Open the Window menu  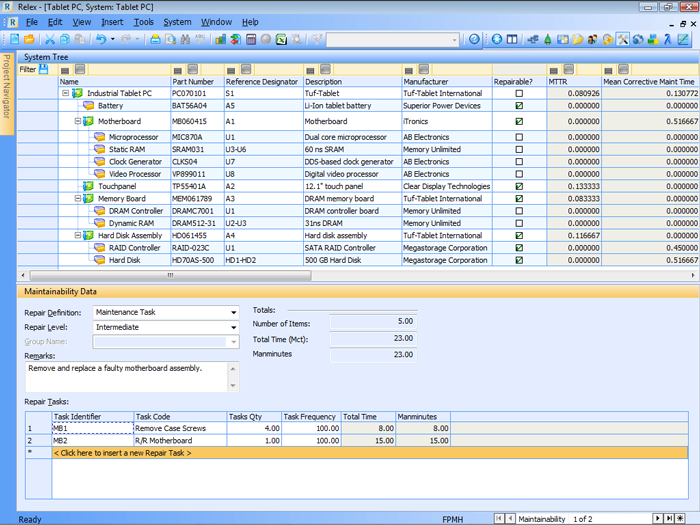click(x=216, y=22)
